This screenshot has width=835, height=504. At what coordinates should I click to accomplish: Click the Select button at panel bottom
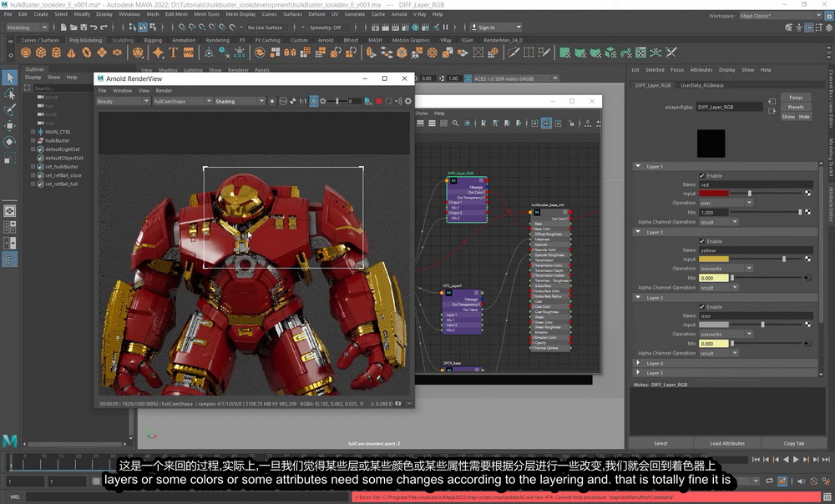(x=660, y=443)
